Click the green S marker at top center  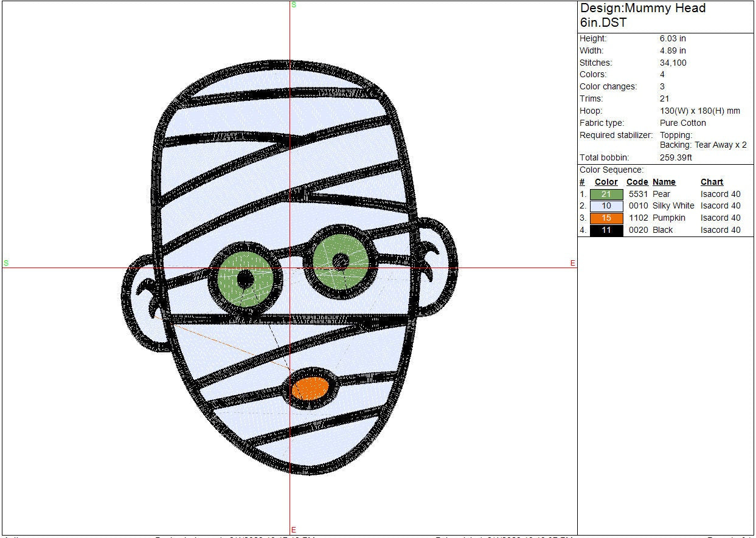(294, 5)
